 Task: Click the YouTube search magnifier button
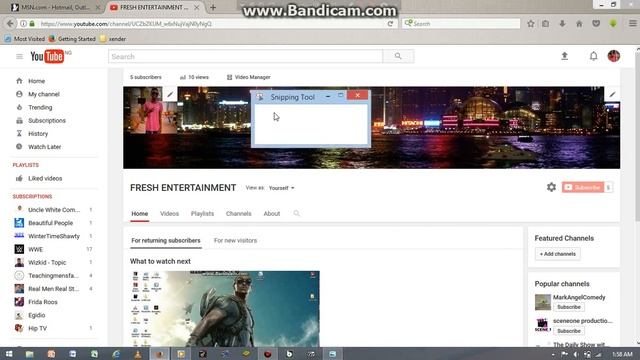[x=398, y=56]
